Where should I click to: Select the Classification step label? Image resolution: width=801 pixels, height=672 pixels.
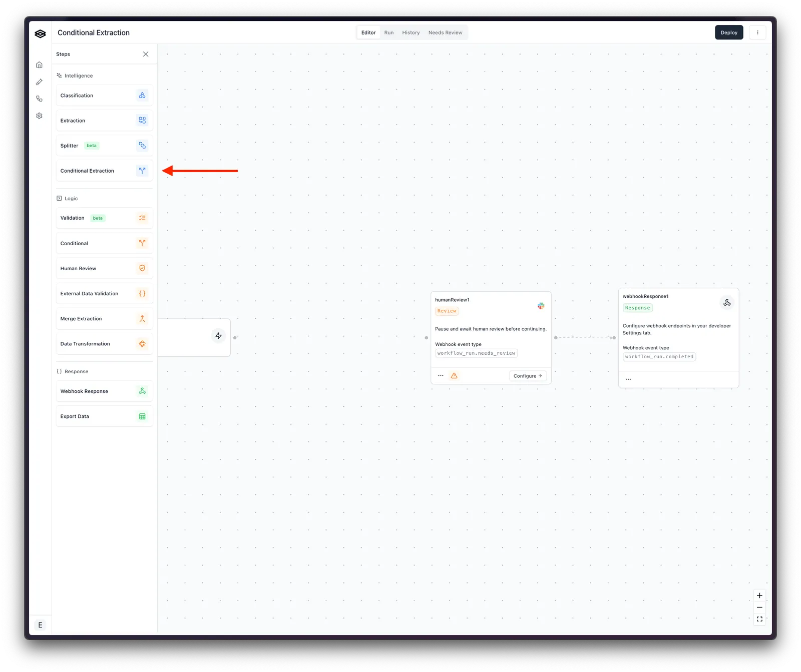pyautogui.click(x=77, y=96)
